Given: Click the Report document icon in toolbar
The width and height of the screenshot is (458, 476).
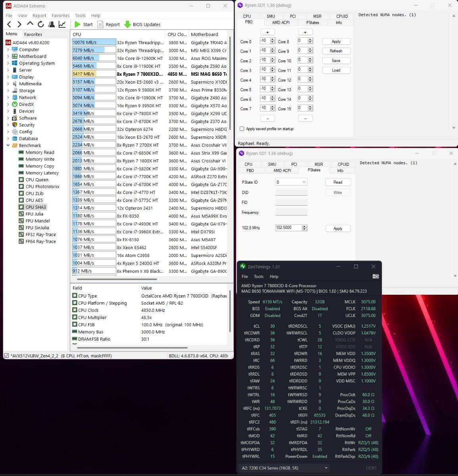Looking at the screenshot, I should [100, 25].
